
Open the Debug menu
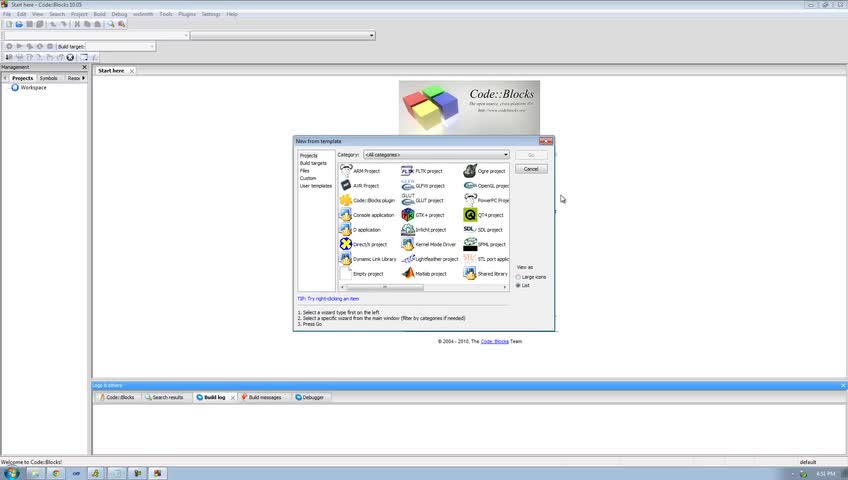[119, 14]
